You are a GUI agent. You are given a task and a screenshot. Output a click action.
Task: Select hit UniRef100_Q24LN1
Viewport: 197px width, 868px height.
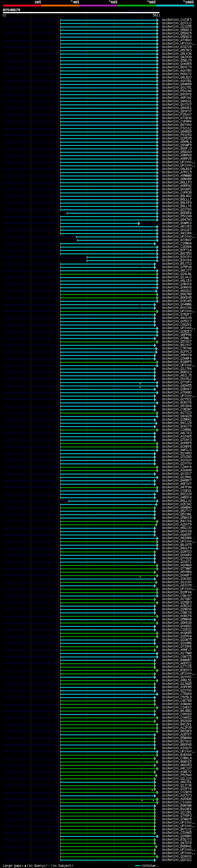[x=176, y=274]
